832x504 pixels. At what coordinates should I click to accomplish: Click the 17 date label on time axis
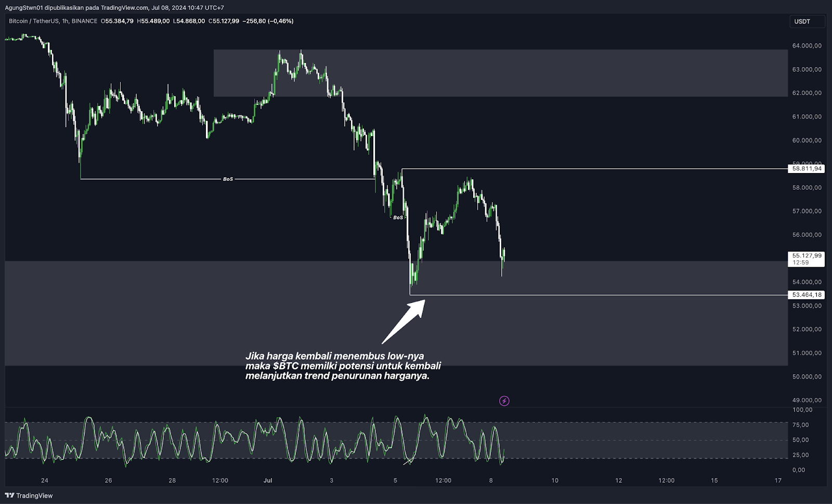pos(778,481)
